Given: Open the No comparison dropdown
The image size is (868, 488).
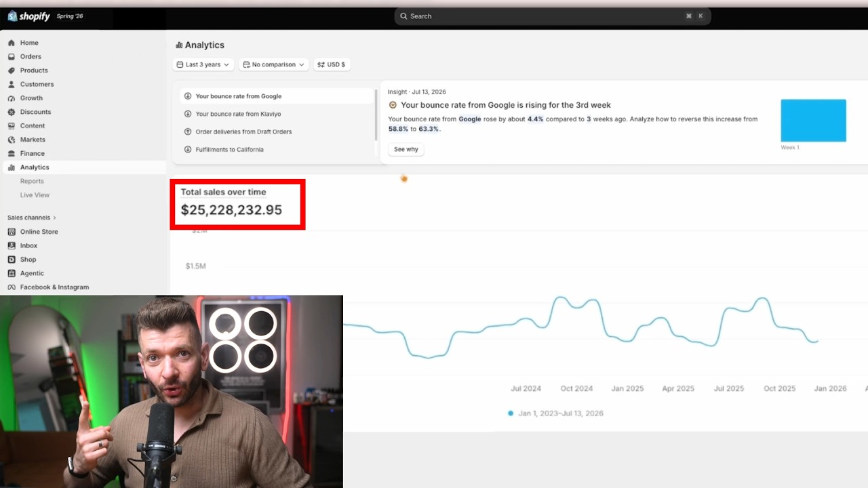Looking at the screenshot, I should (x=273, y=64).
